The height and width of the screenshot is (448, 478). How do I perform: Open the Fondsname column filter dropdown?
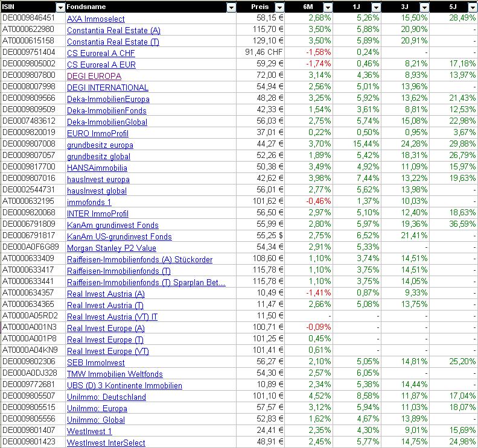pyautogui.click(x=232, y=7)
